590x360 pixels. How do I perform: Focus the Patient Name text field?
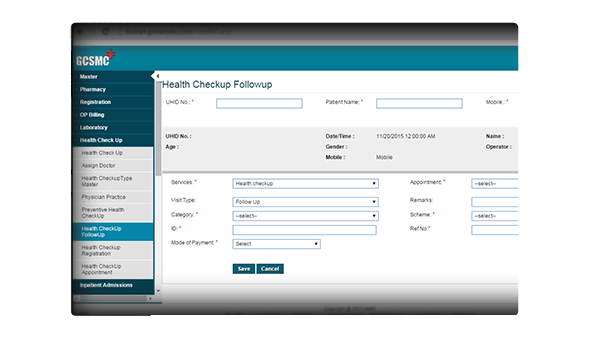419,103
